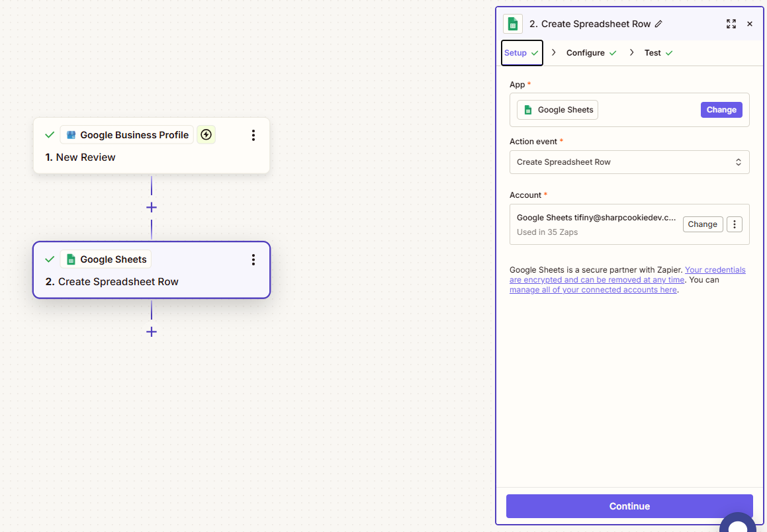
Task: Click the '2. Create Spreadsheet Row' card title
Action: 112,282
